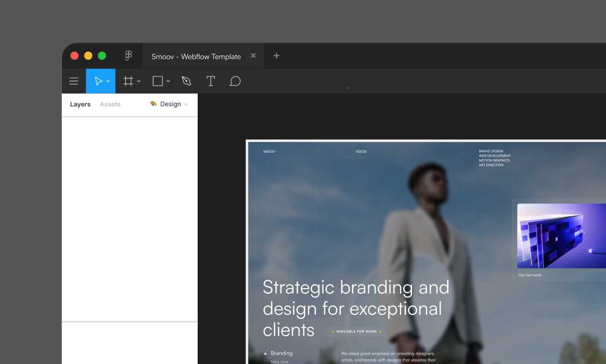This screenshot has height=364, width=606.
Task: Expand the Move tool options chevron
Action: (108, 81)
